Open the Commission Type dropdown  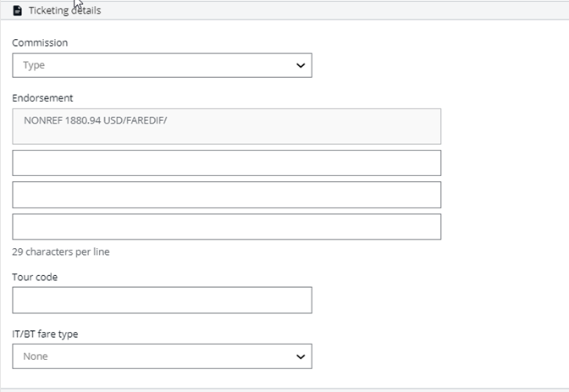[163, 65]
